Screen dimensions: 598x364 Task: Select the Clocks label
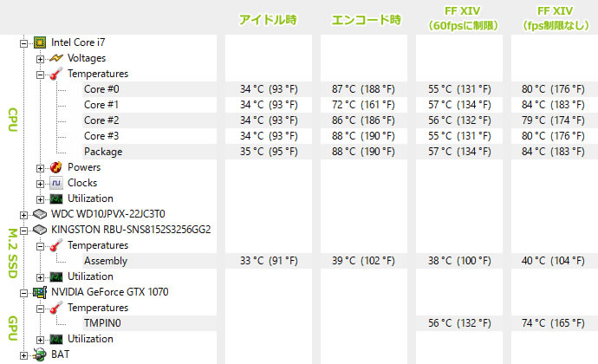82,183
